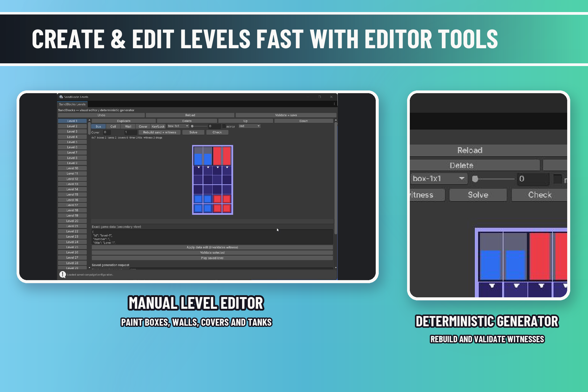Click the slider handle in the enlarged close-up
Image resolution: width=588 pixels, height=392 pixels.
pos(475,179)
